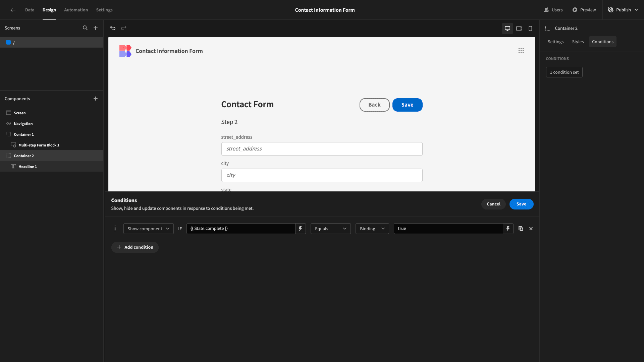Open the Styles tab
This screenshot has height=362, width=644.
[x=578, y=42]
